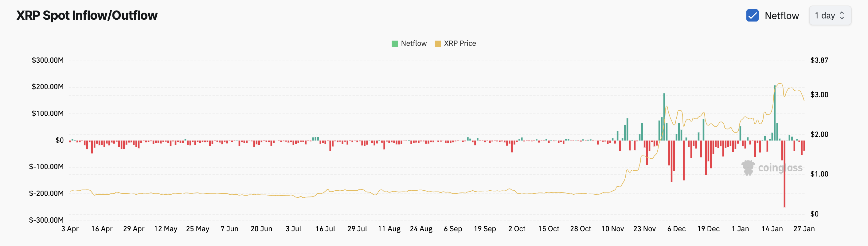Viewport: 868px width, 246px height.
Task: Click the coinglass watermark text
Action: click(780, 168)
